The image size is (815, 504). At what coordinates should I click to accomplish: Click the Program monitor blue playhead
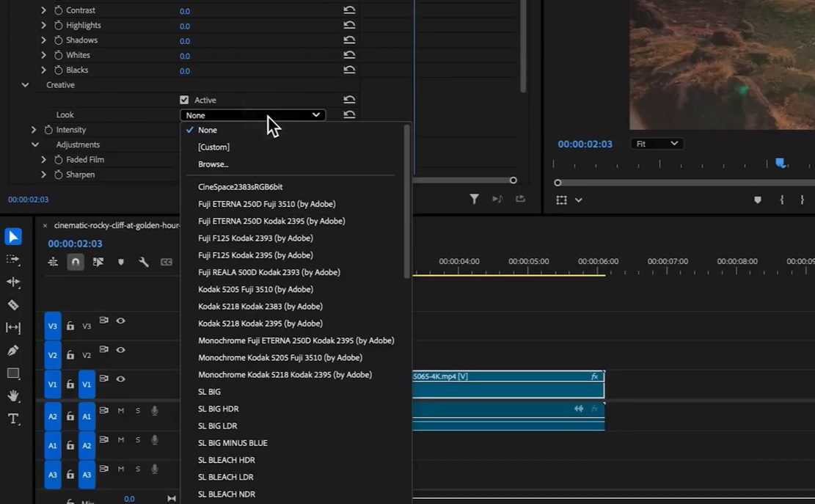point(781,163)
